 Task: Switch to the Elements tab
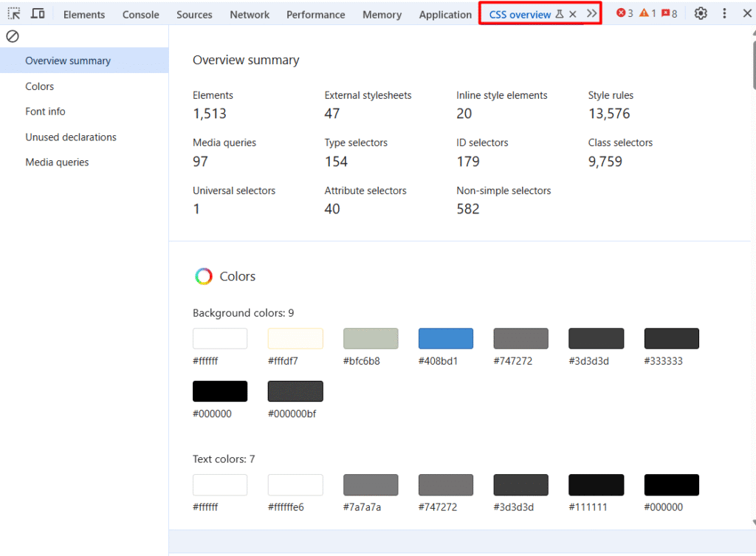(x=84, y=15)
